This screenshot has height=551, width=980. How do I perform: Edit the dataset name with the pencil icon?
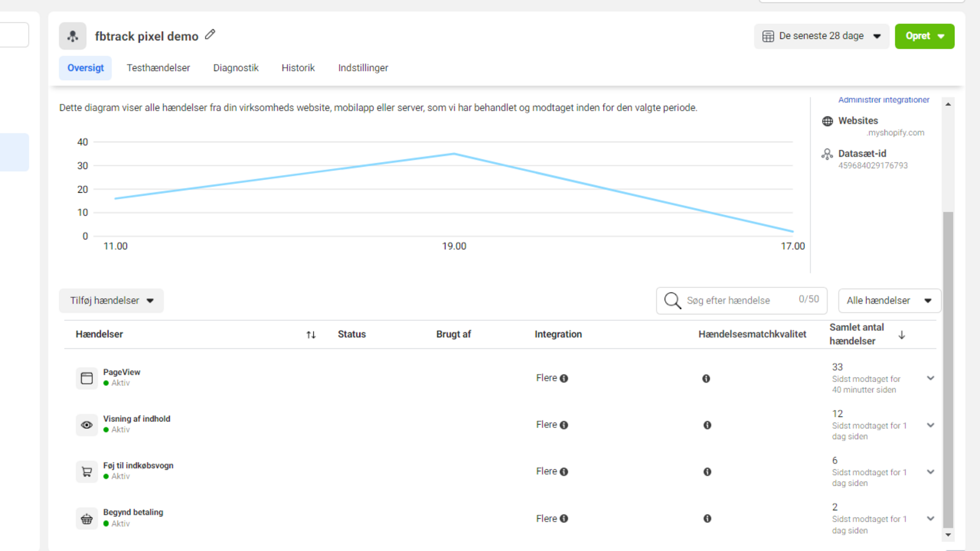click(x=210, y=35)
